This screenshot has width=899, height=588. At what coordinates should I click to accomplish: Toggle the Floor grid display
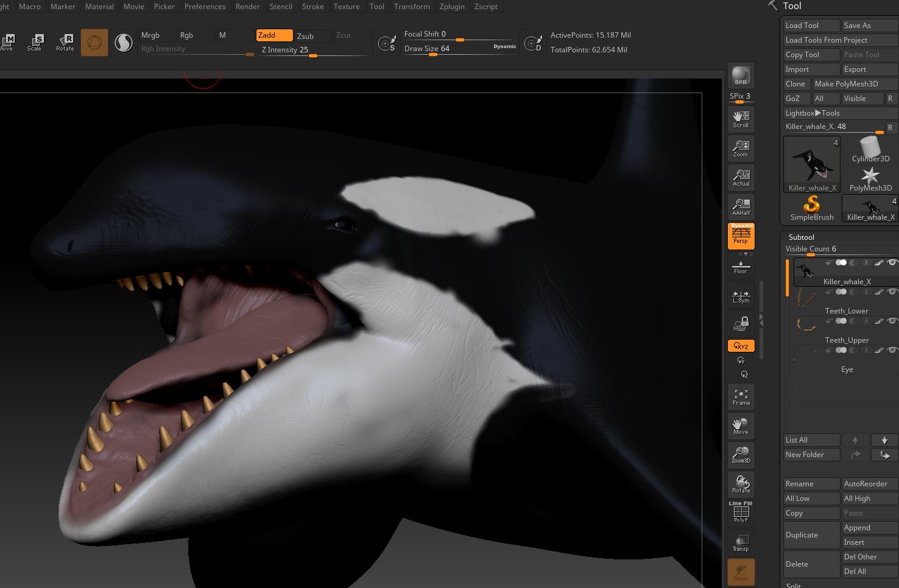[x=741, y=267]
